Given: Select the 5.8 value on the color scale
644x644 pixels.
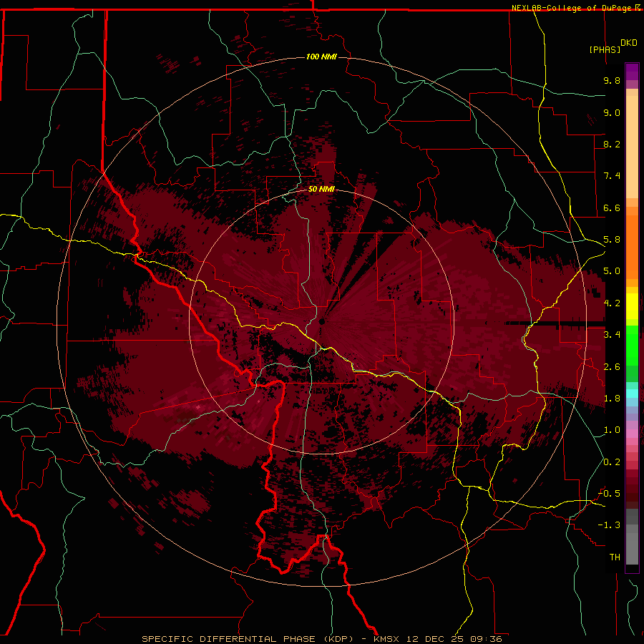Looking at the screenshot, I should coord(612,240).
